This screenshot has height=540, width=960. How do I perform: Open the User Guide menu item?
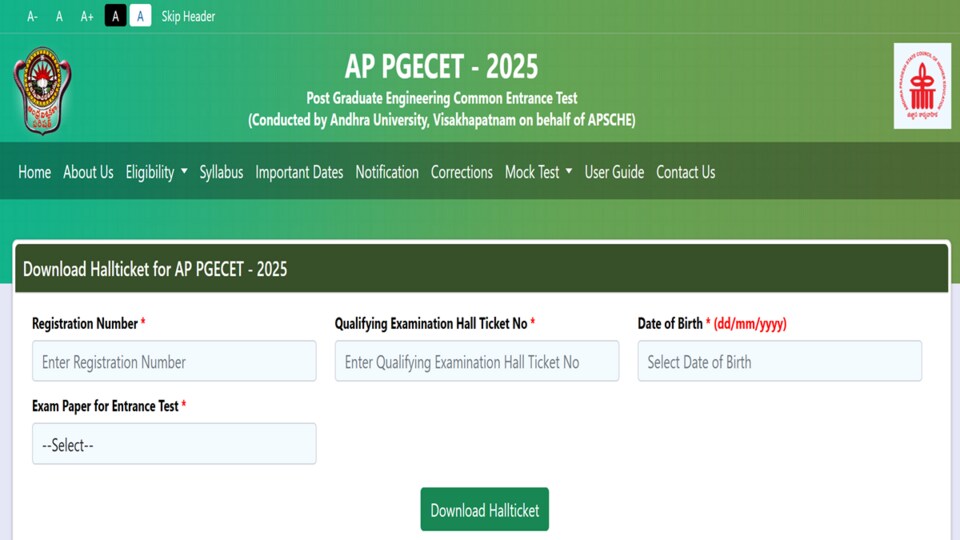(x=614, y=172)
